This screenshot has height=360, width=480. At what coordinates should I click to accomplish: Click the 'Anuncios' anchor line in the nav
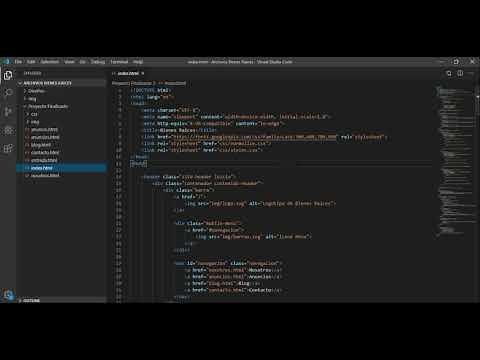(x=234, y=277)
